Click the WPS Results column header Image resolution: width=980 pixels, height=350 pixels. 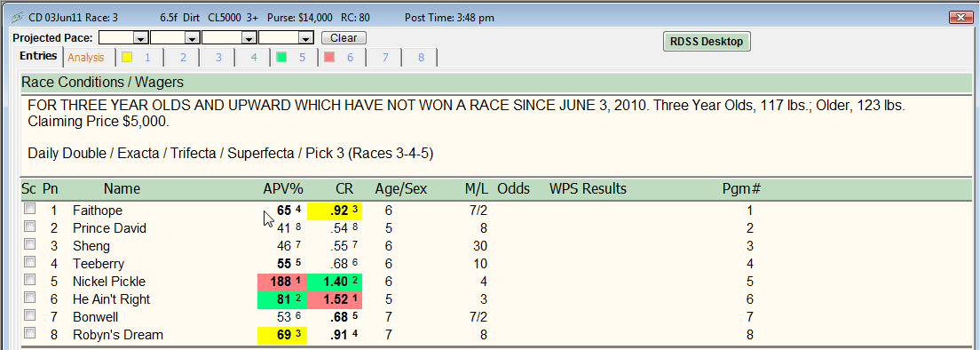pos(588,188)
